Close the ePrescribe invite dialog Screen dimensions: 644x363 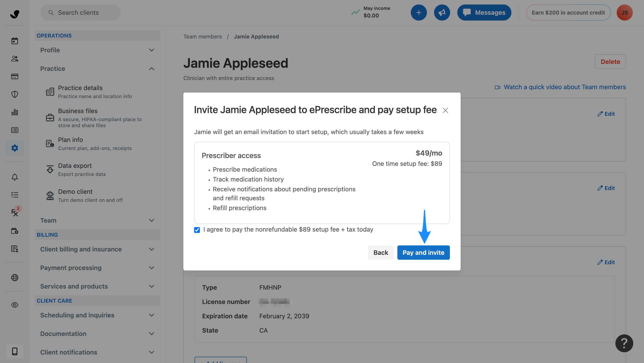coord(445,110)
